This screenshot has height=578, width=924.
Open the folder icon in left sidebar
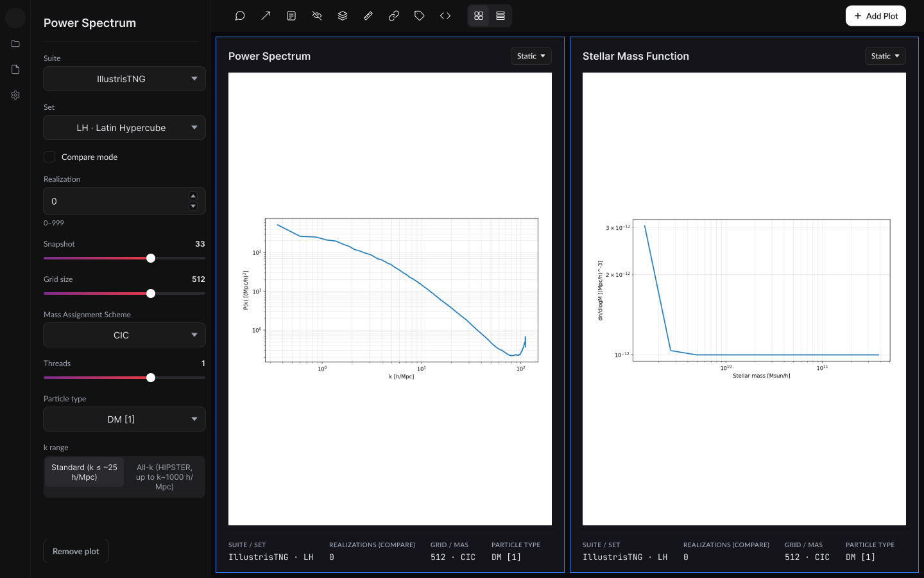(x=15, y=44)
